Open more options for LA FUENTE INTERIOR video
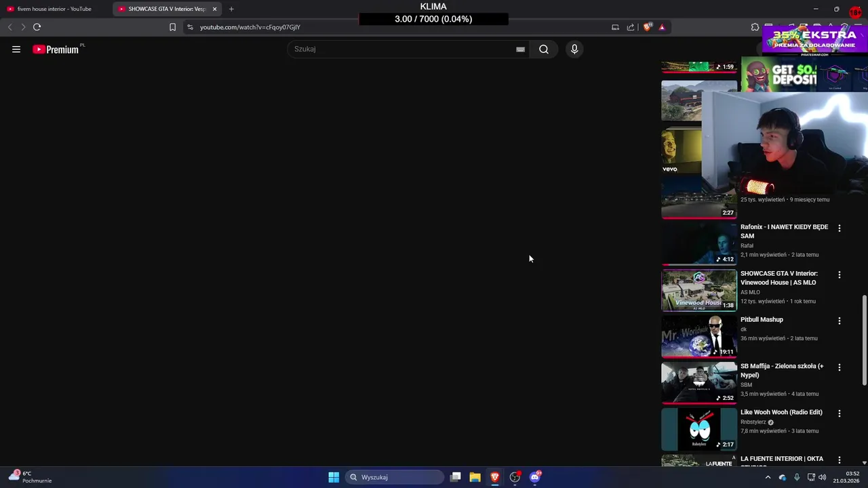The image size is (868, 488). click(x=840, y=460)
